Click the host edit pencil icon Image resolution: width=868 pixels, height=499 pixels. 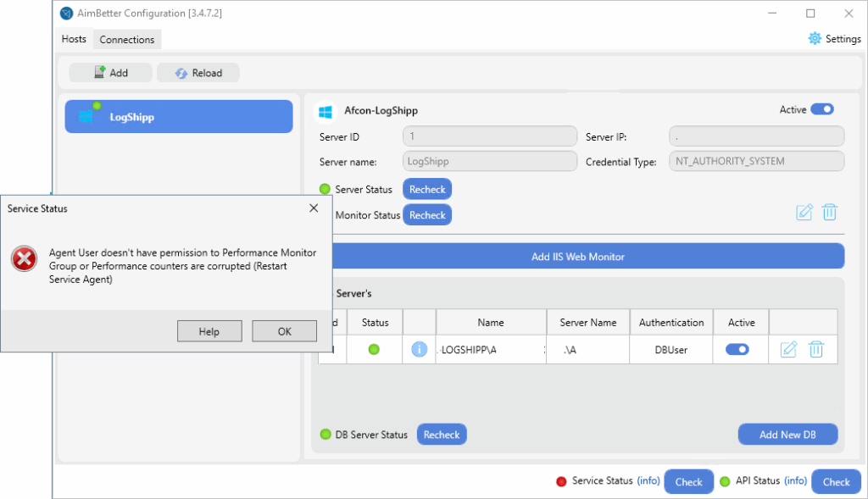pyautogui.click(x=804, y=213)
